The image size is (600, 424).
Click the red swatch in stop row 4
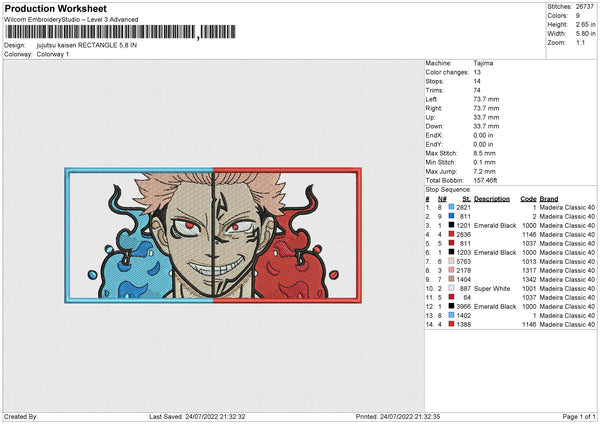pos(452,234)
